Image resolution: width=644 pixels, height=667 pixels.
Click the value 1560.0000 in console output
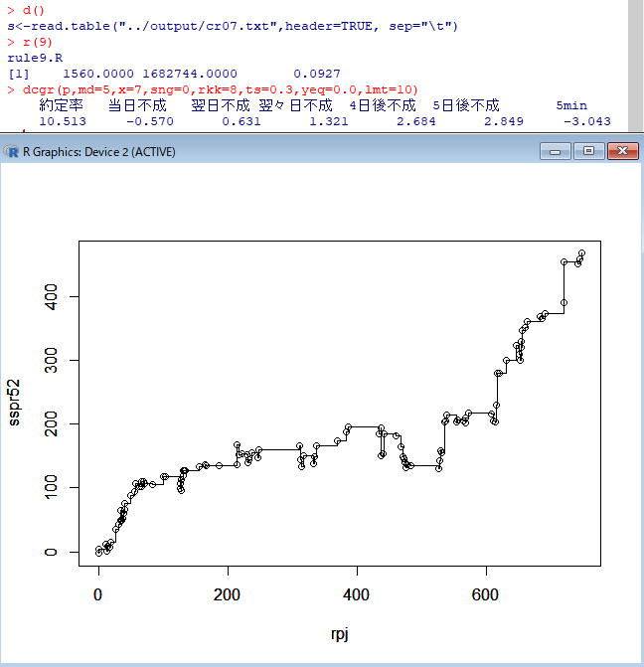98,74
